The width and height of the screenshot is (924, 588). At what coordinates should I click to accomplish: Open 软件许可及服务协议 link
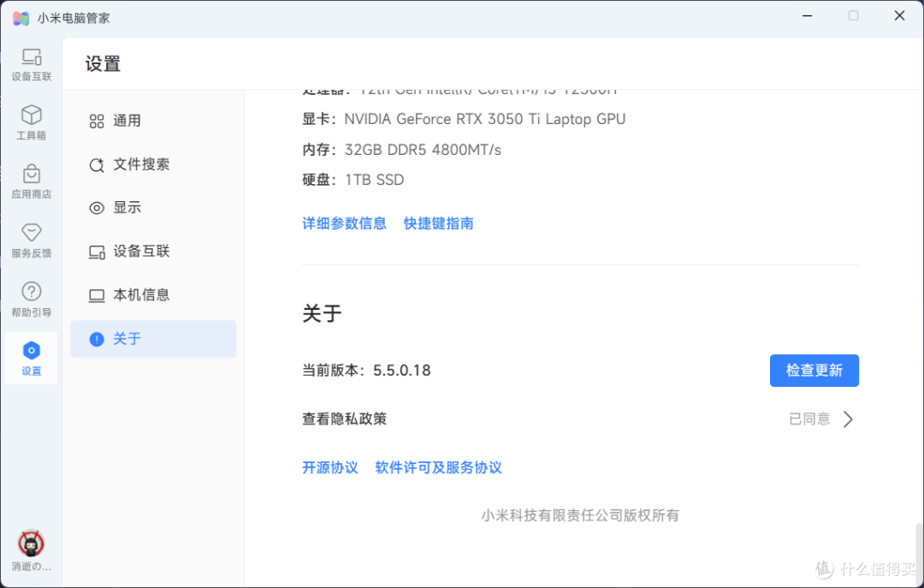pyautogui.click(x=438, y=467)
